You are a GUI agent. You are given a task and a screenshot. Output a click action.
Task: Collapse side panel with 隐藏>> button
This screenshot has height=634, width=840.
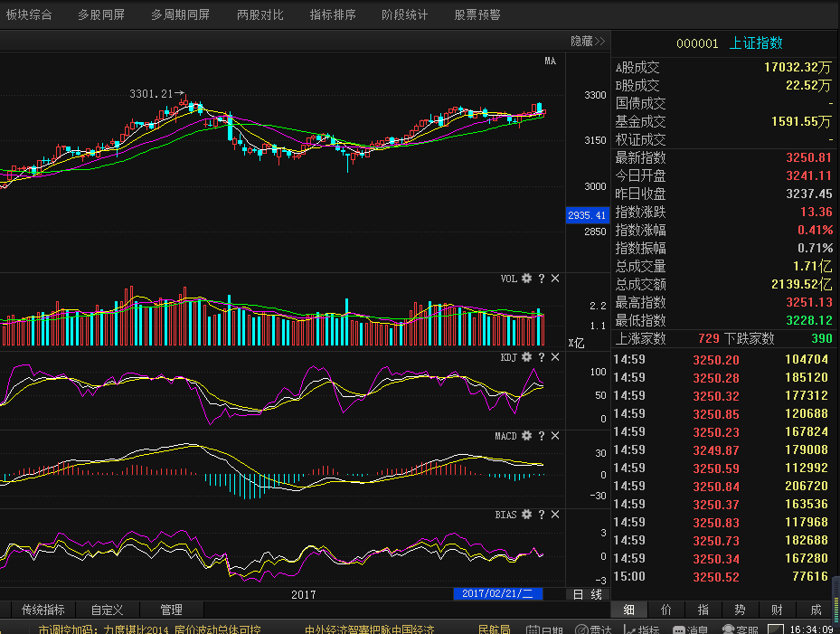587,42
